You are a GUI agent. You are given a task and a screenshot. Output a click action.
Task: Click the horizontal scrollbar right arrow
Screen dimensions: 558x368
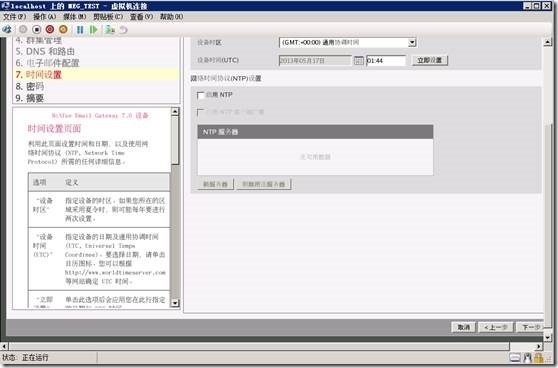(539, 346)
